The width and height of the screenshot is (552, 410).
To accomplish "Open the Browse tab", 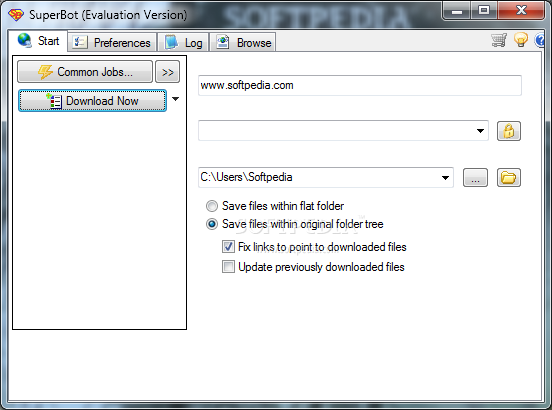I will point(243,43).
